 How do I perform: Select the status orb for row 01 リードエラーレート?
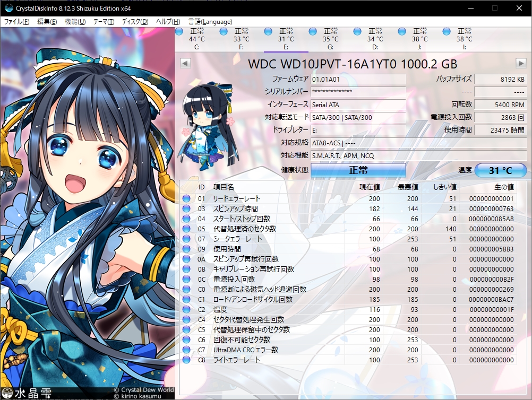186,198
